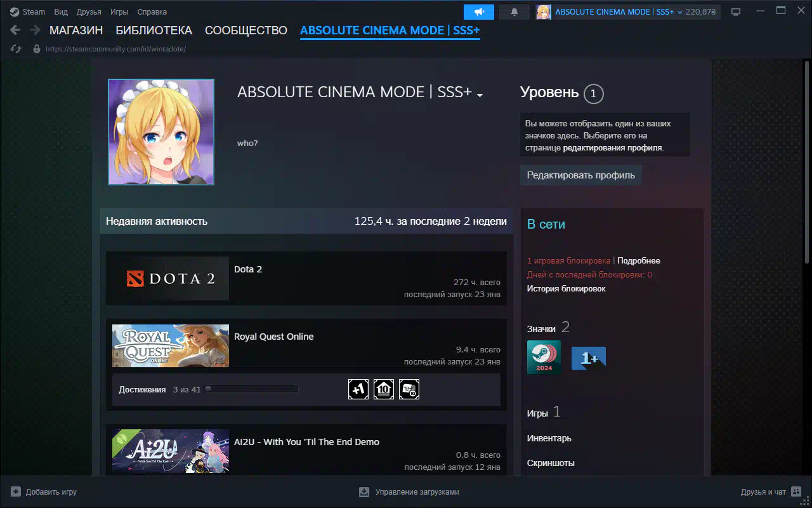This screenshot has width=812, height=508.
Task: Click the Недавняя активность header
Action: (157, 222)
